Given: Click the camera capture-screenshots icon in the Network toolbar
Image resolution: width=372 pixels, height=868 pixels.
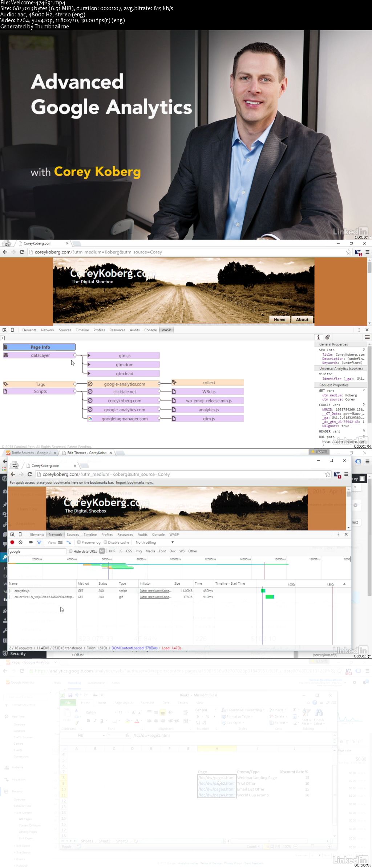Looking at the screenshot, I should (31, 542).
